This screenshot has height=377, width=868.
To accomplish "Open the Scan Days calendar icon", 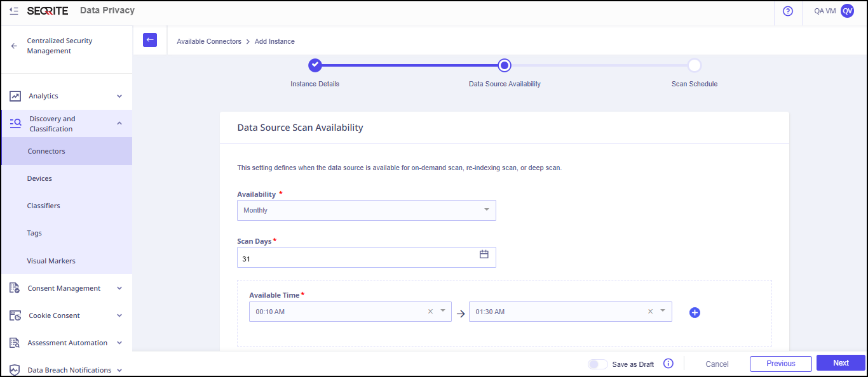I will (484, 255).
